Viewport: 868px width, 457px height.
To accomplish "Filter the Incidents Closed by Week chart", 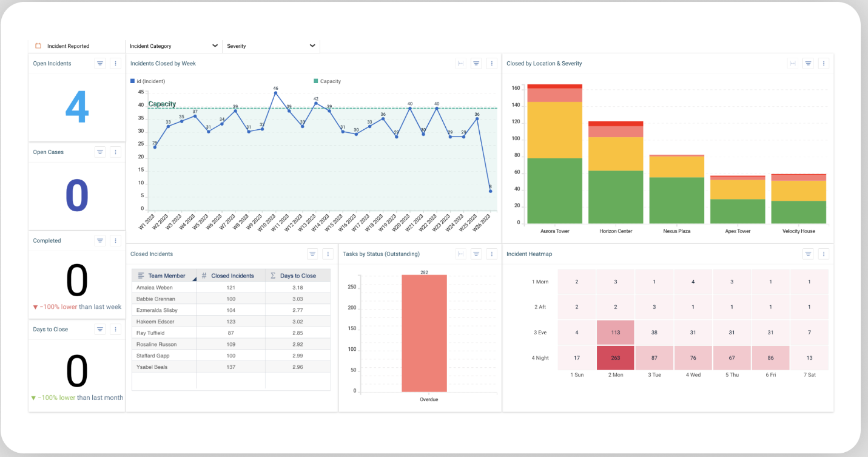I will (476, 63).
